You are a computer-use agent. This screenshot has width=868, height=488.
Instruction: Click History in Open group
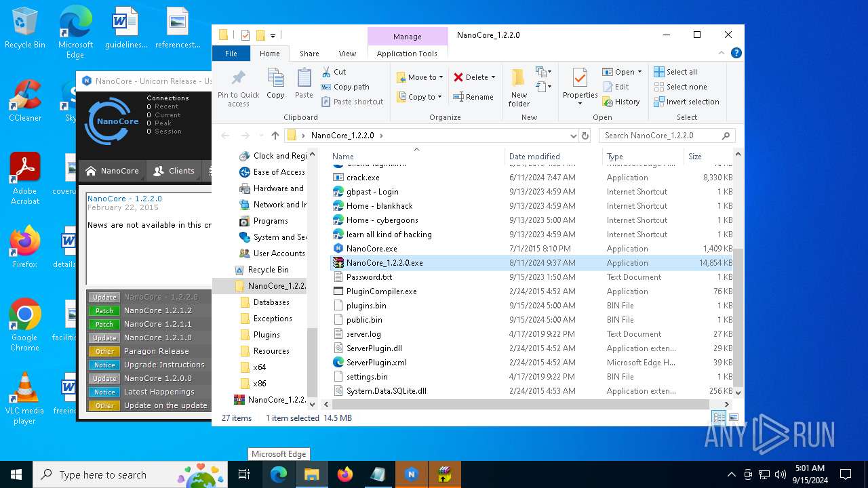point(621,102)
